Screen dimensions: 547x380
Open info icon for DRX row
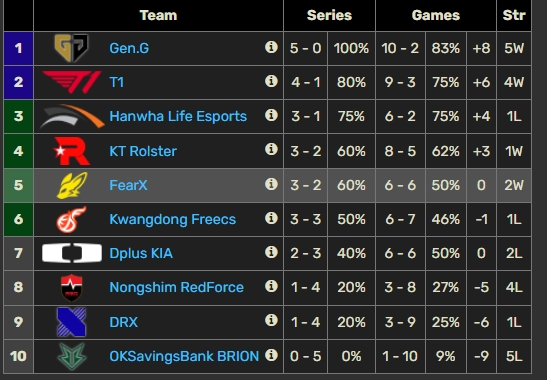coord(271,320)
